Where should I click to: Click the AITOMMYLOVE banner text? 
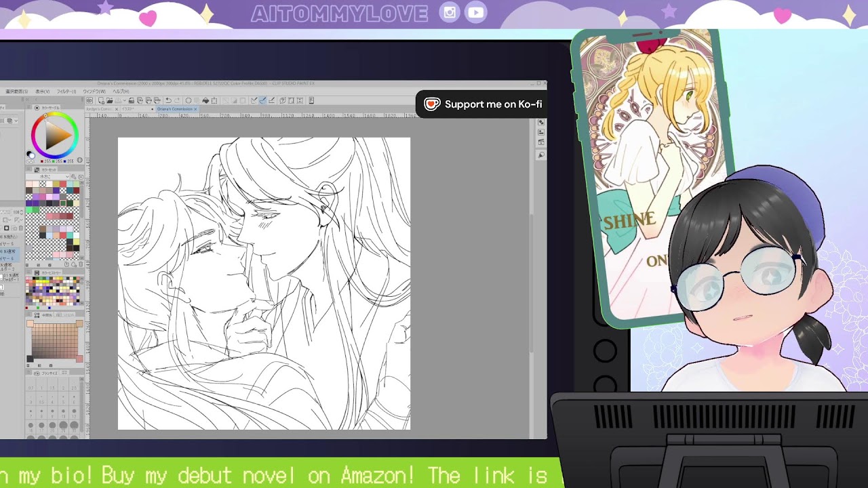pyautogui.click(x=340, y=13)
